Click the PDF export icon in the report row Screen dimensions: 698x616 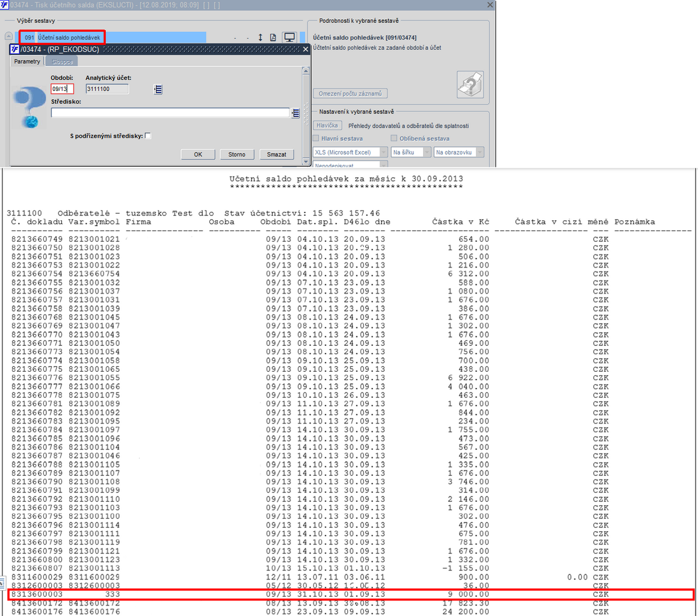273,37
